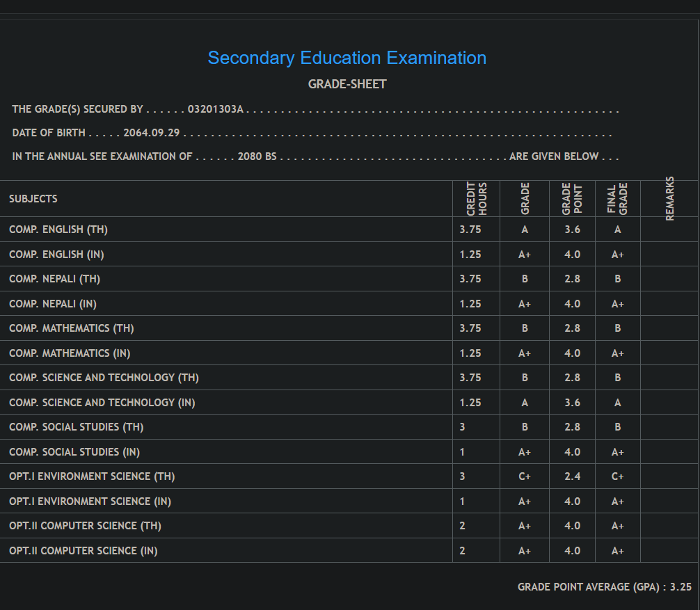
Task: Click the Secondary Education Examination title
Action: coord(347,58)
